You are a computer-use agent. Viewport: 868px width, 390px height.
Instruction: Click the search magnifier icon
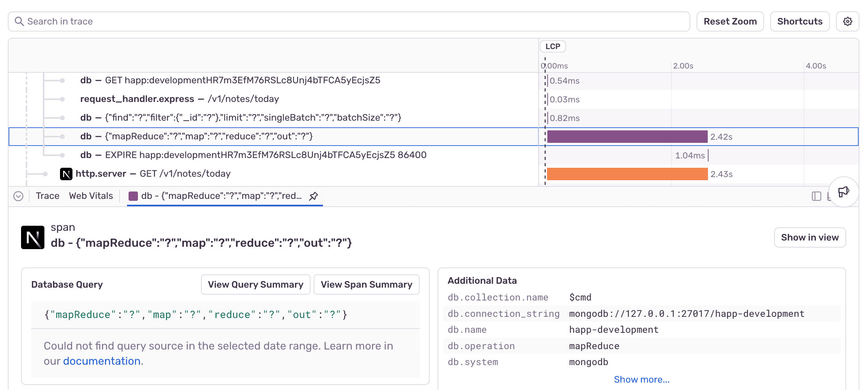(x=19, y=21)
